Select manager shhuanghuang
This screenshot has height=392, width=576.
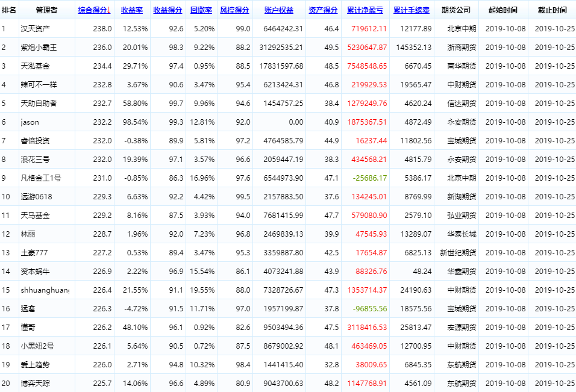(x=45, y=290)
